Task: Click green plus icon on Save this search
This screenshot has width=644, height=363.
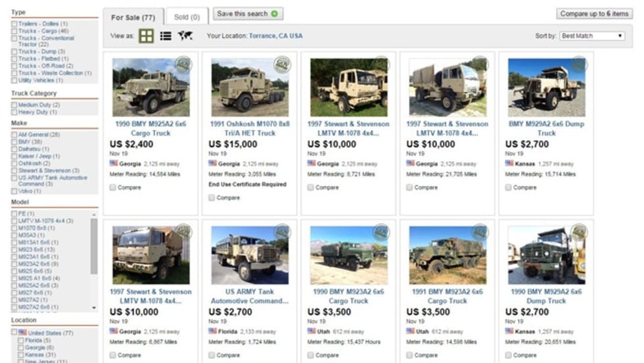Action: 275,14
